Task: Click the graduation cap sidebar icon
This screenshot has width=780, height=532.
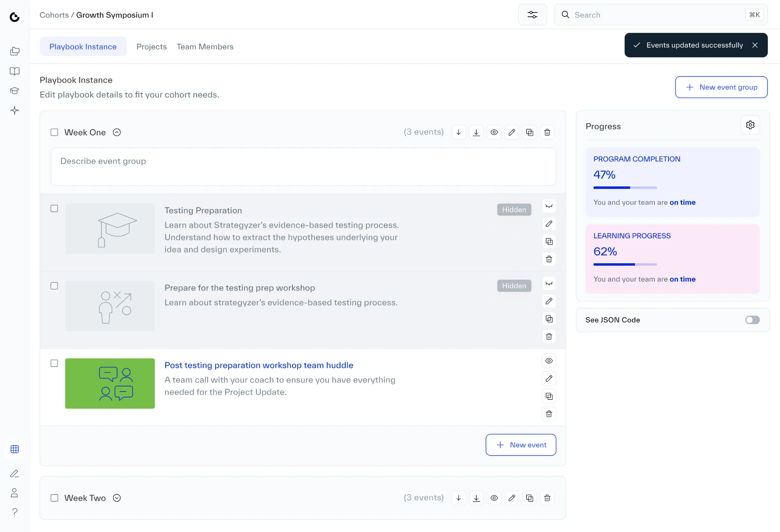Action: [x=15, y=91]
